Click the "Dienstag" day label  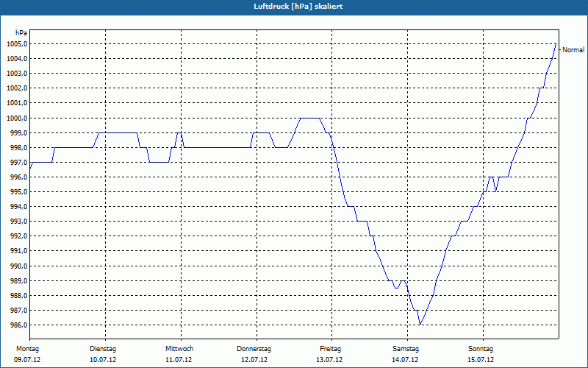click(103, 349)
